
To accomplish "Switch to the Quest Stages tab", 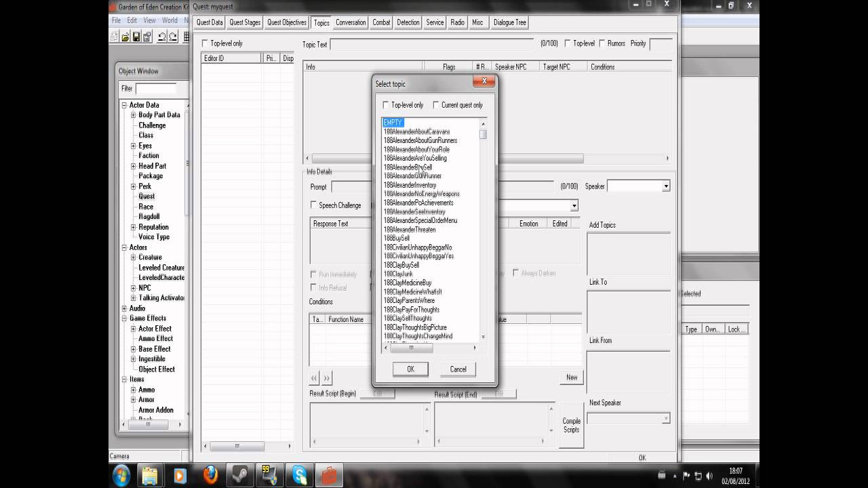I will [x=245, y=22].
